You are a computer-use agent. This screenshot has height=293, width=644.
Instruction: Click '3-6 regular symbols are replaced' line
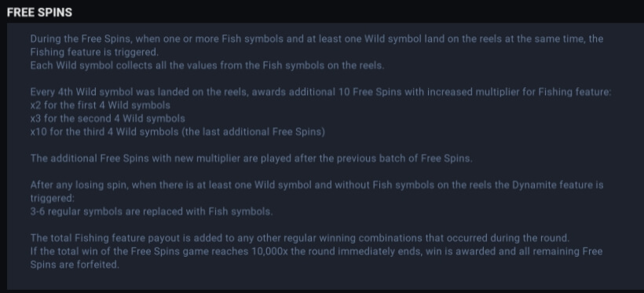coord(152,211)
